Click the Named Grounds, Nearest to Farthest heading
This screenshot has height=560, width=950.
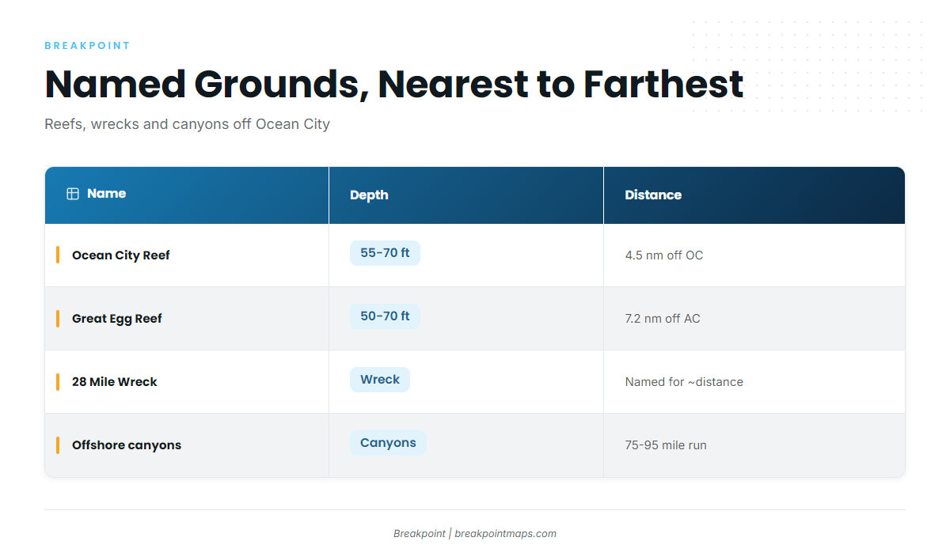click(x=394, y=84)
